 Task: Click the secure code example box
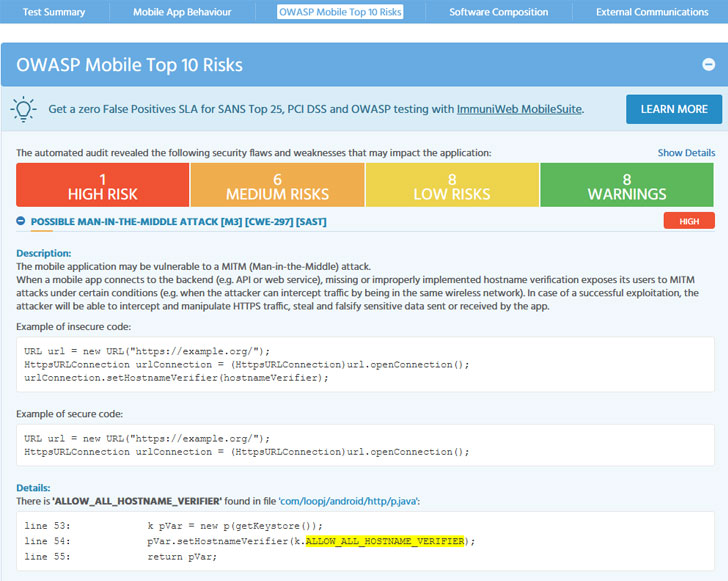[364, 445]
